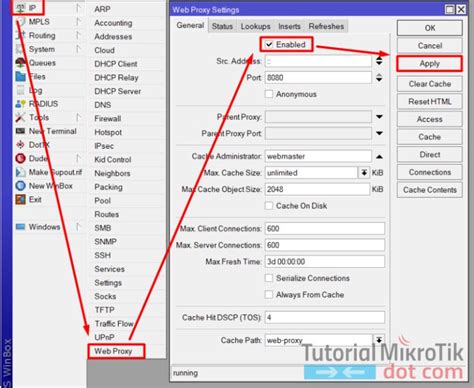The image size is (474, 388).
Task: Click the System gear icon
Action: pos(20,49)
